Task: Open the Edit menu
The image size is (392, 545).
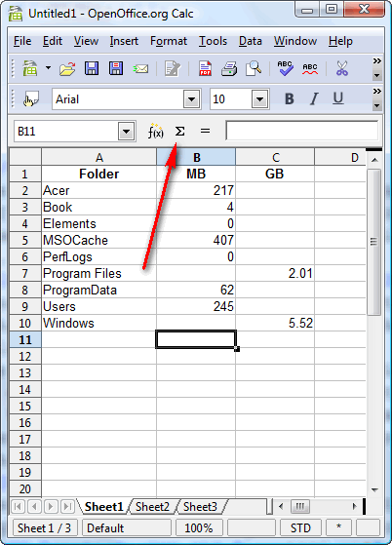Action: 53,41
